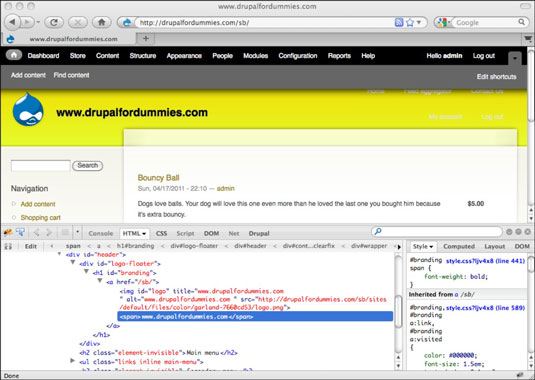
Task: Open the Structure admin menu
Action: tap(143, 56)
